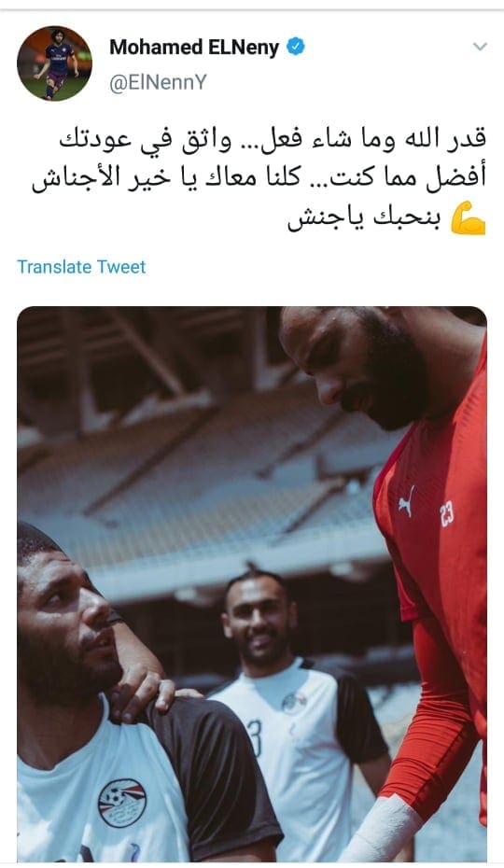Click the Puma logo on the red jersey
The width and height of the screenshot is (504, 868).
click(407, 500)
